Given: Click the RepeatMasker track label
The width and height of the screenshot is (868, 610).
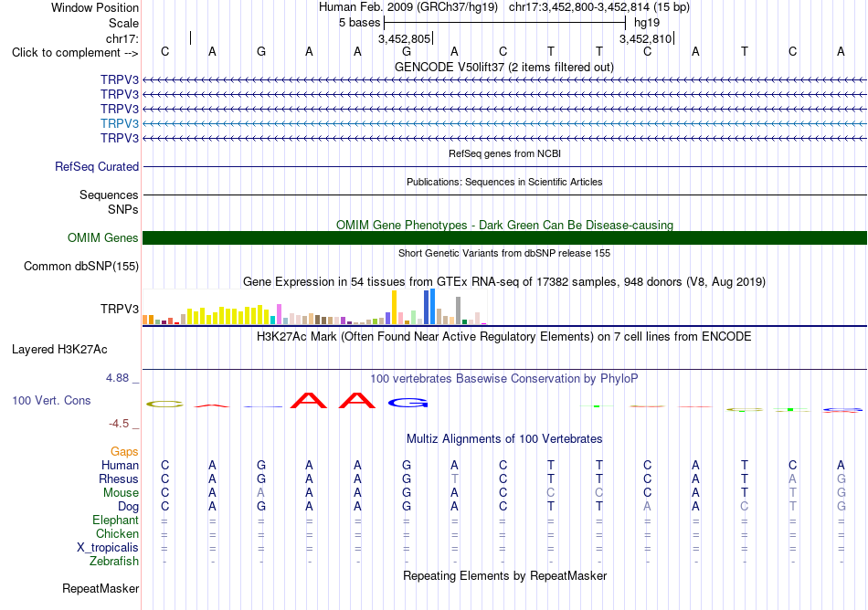Looking at the screenshot, I should 101,588.
